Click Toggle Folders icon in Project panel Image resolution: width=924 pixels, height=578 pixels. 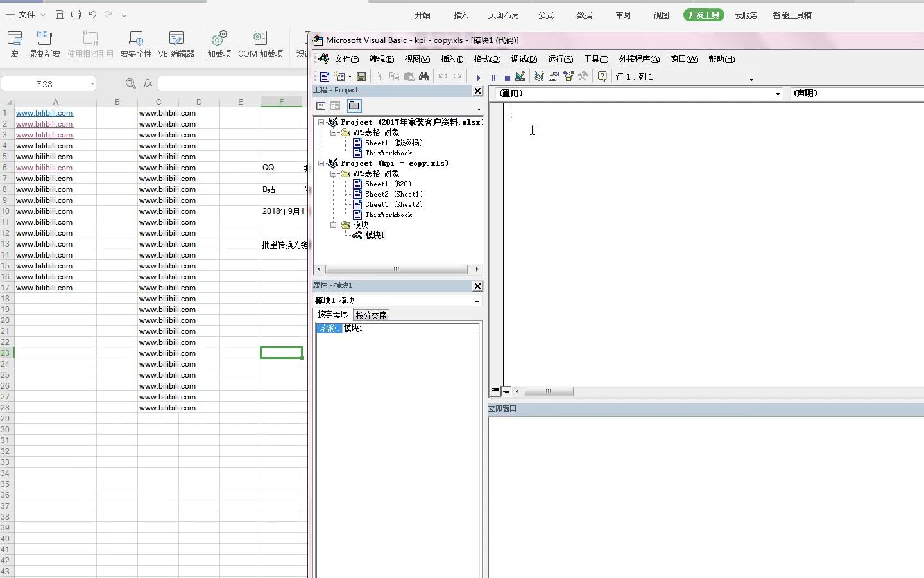tap(354, 106)
